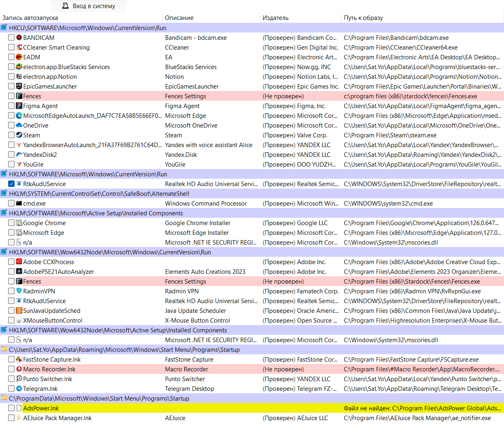Image resolution: width=504 pixels, height=425 pixels.
Task: Sort by "Путь к образу" column header
Action: click(x=422, y=17)
